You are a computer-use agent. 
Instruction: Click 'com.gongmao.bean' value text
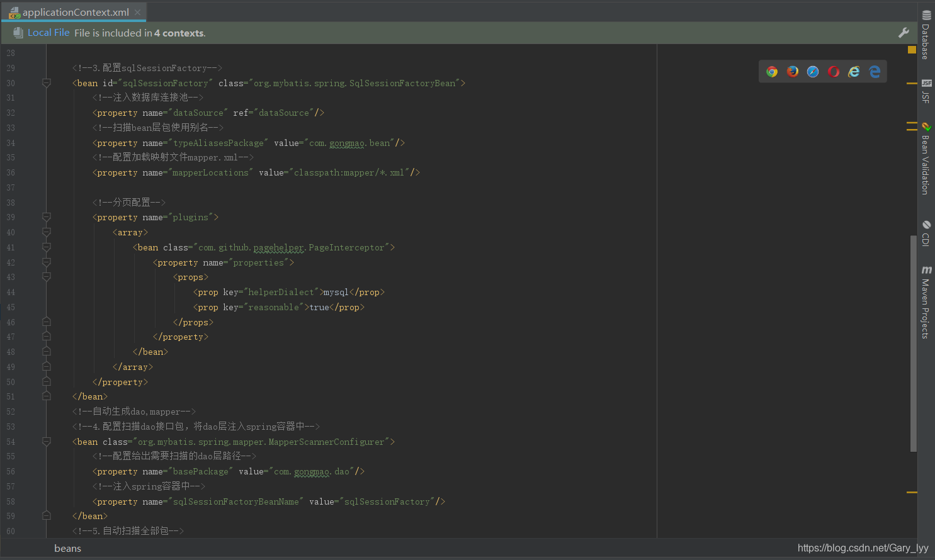click(x=349, y=143)
